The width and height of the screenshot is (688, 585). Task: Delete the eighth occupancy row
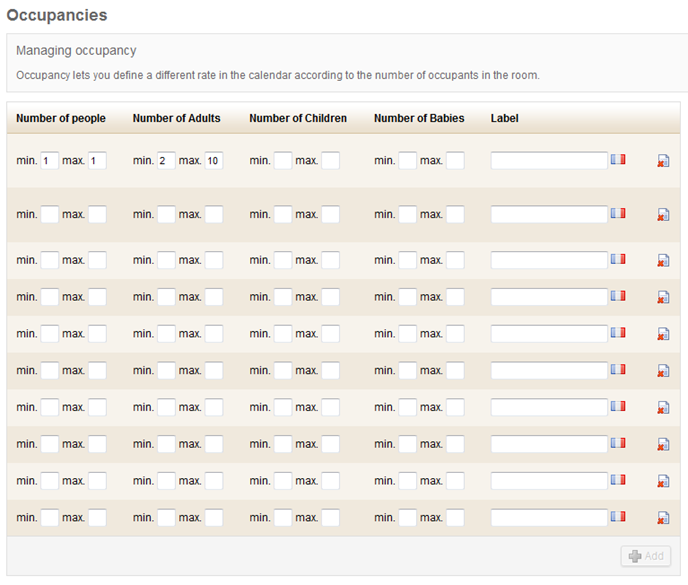pyautogui.click(x=663, y=444)
